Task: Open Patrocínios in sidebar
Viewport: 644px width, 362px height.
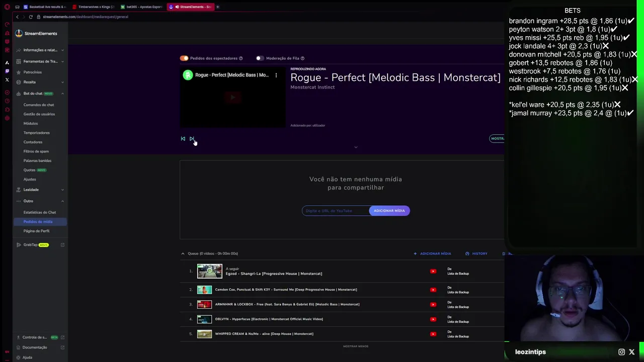Action: pyautogui.click(x=32, y=72)
